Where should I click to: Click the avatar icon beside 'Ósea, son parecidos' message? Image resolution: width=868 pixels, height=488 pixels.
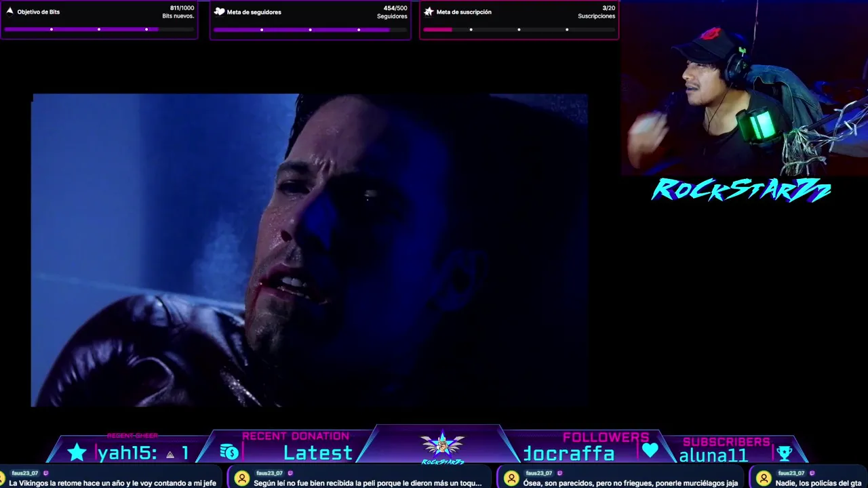point(511,479)
